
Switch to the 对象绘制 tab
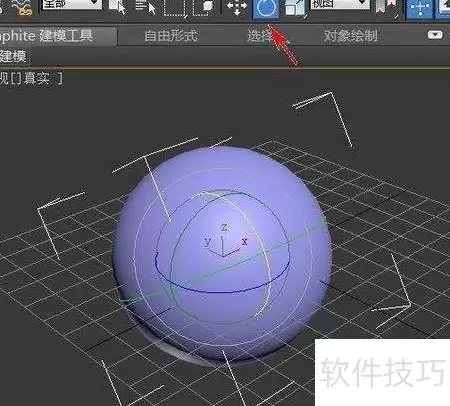coord(351,36)
